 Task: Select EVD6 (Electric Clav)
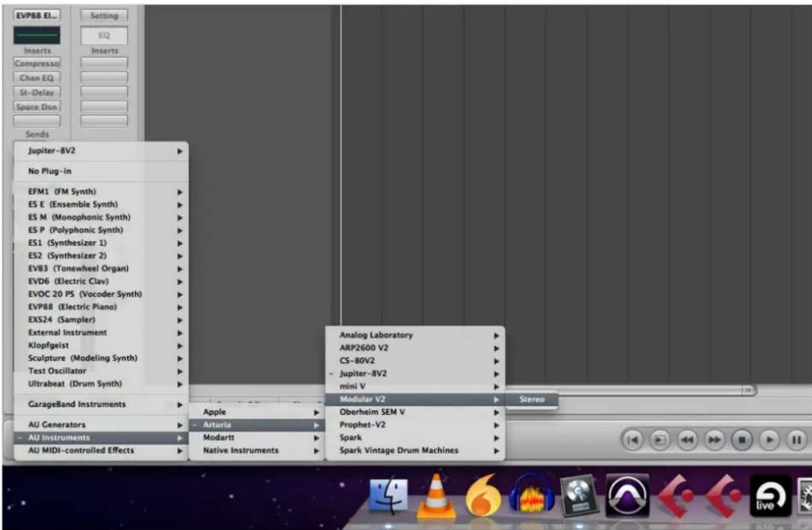[101, 281]
